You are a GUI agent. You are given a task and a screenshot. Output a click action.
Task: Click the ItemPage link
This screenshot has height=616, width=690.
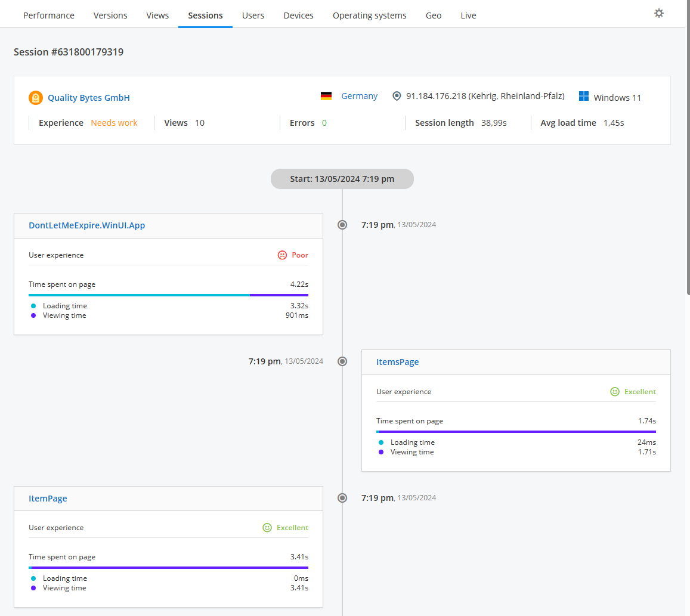click(x=48, y=498)
